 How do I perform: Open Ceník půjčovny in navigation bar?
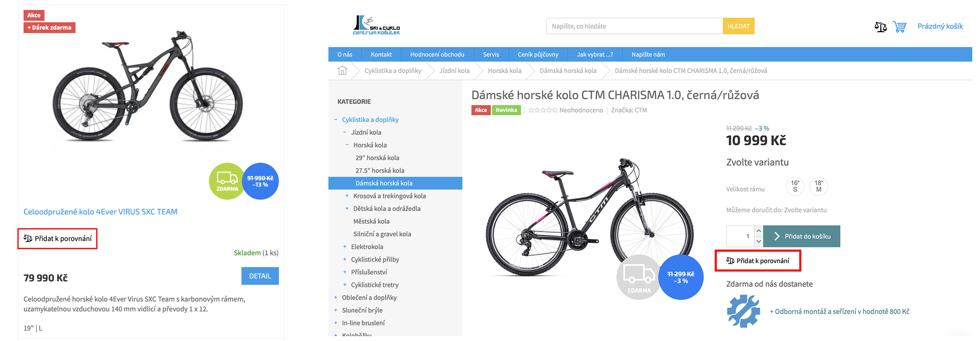[x=538, y=54]
